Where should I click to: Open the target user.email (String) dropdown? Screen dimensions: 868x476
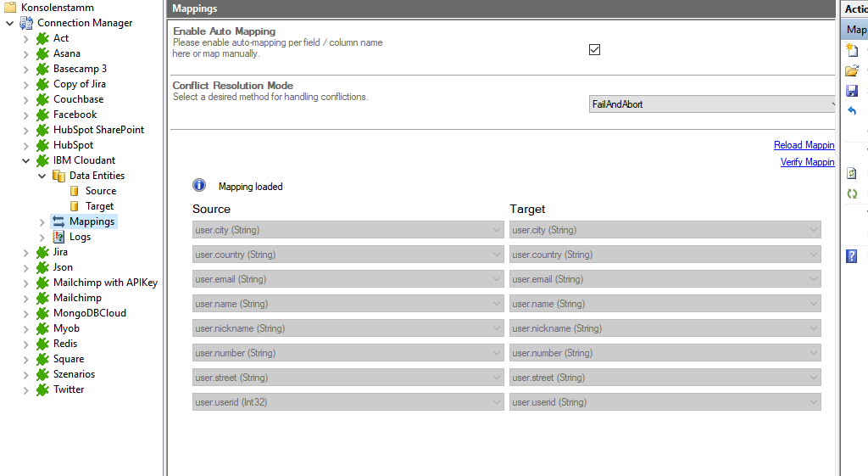coord(665,279)
